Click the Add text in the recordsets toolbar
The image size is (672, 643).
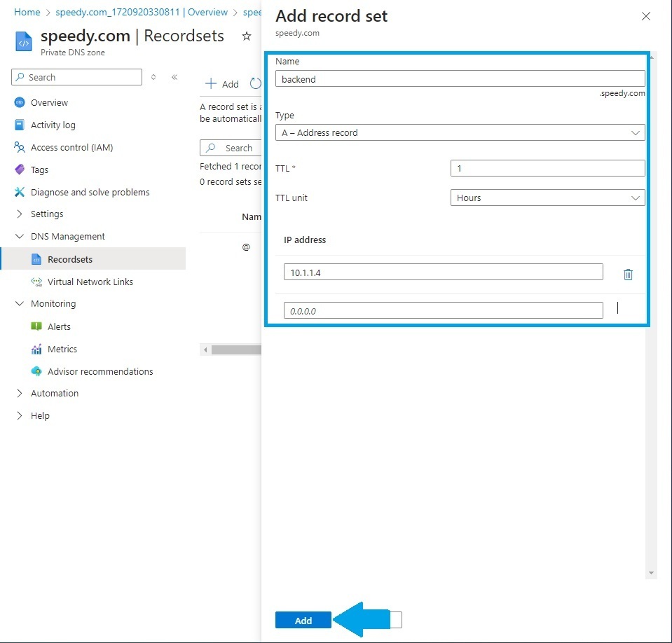(230, 84)
